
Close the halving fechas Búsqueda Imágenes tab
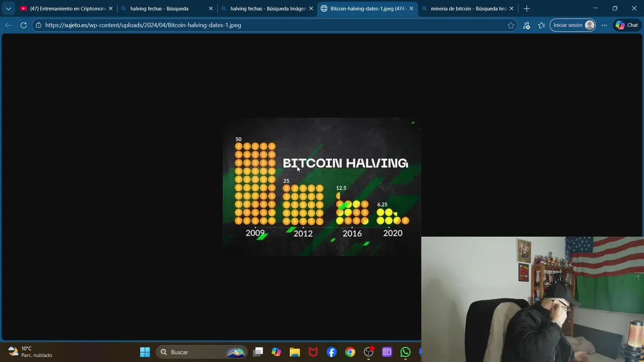tap(311, 9)
